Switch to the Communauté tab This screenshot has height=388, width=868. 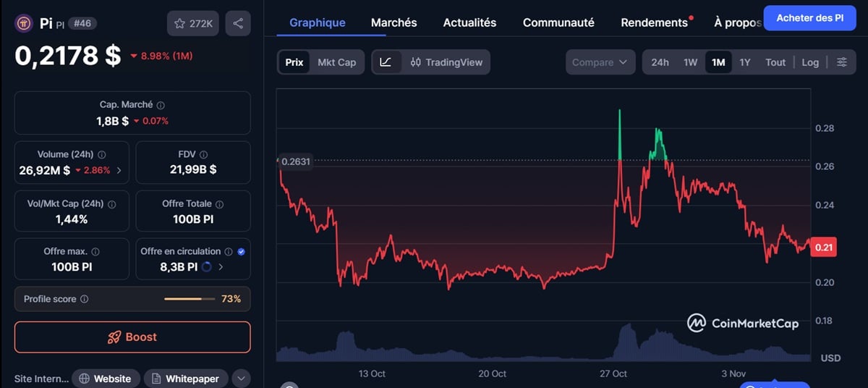coord(558,22)
